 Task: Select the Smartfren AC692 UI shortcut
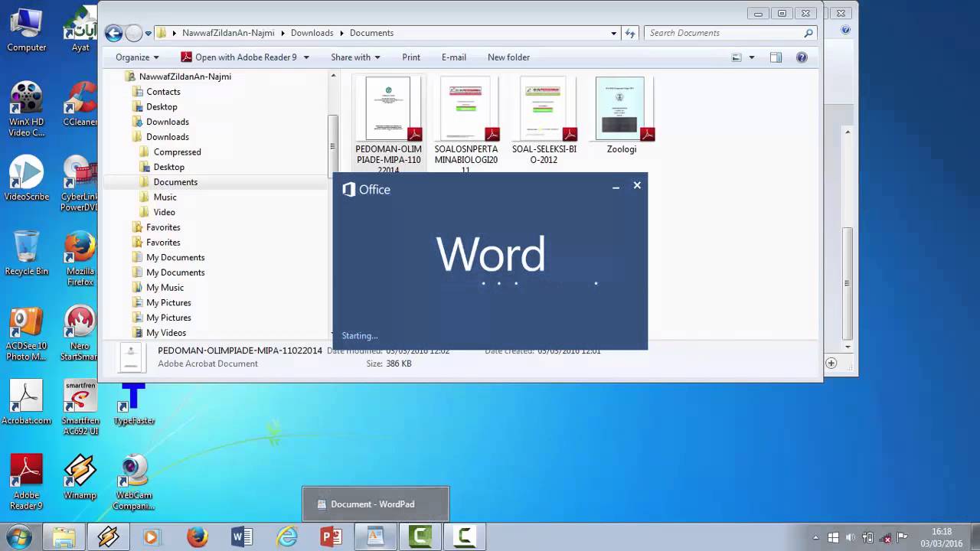pyautogui.click(x=80, y=407)
